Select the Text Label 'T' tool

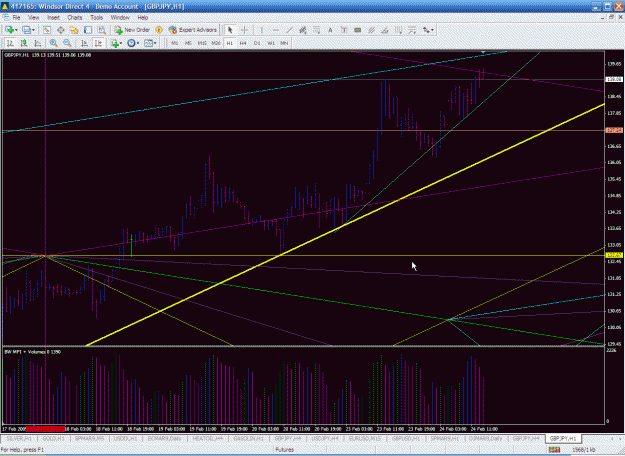pos(344,30)
